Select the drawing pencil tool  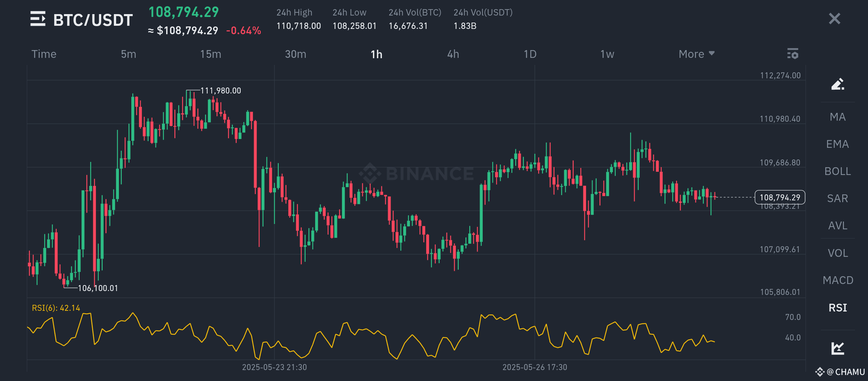click(838, 84)
